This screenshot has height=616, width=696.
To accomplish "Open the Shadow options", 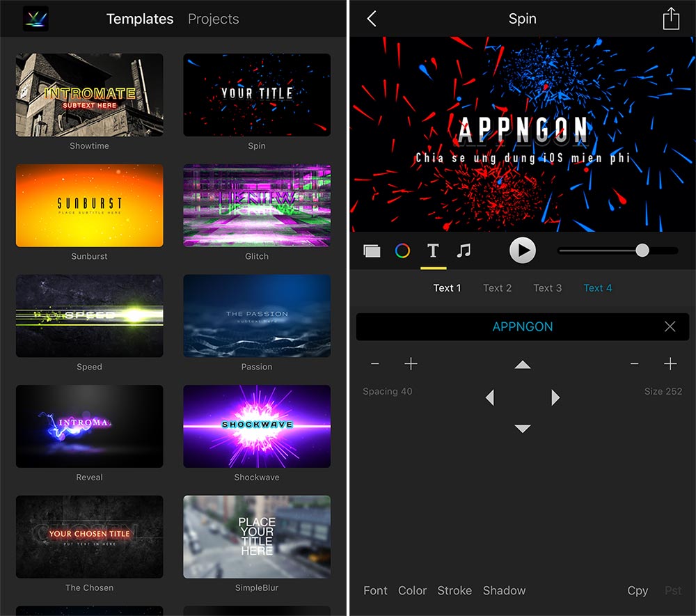I will 504,591.
